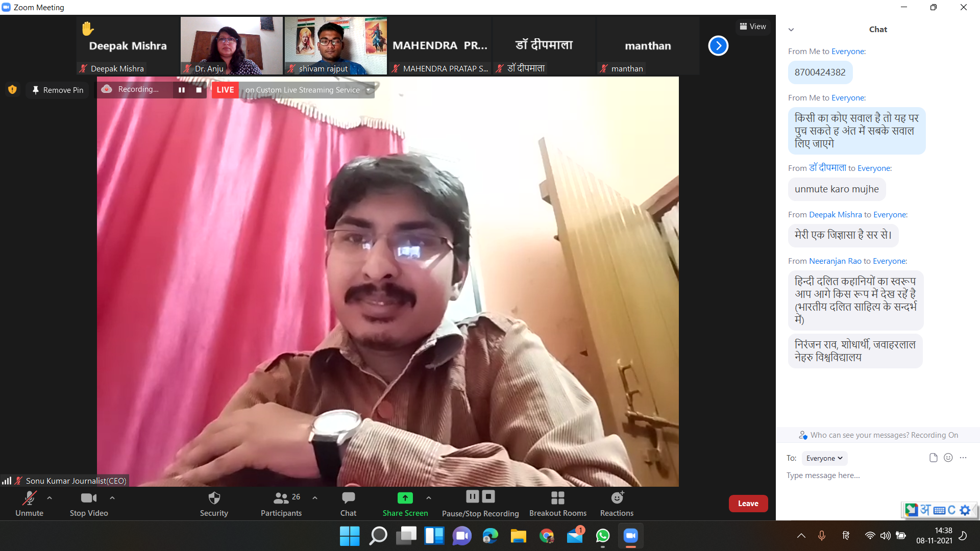Click Remove Pin button

coord(58,90)
